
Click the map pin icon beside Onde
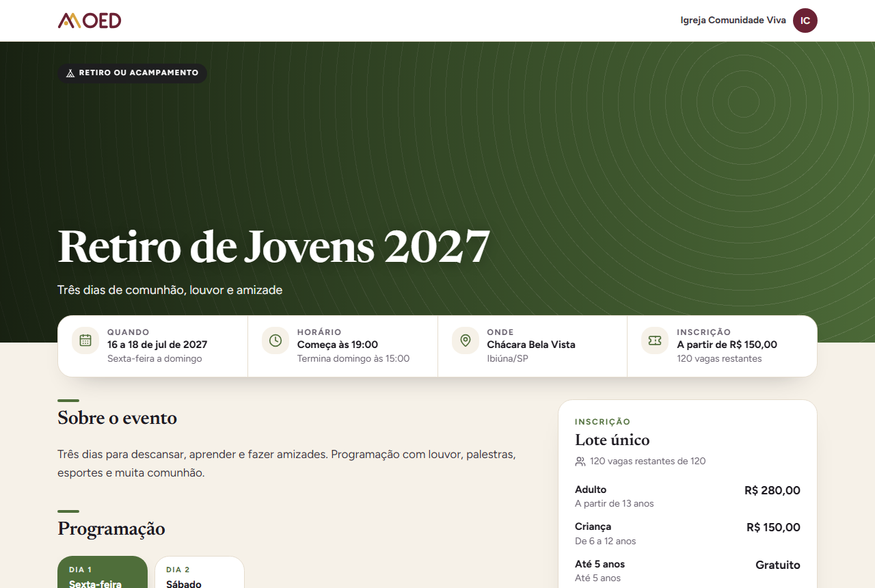(x=466, y=340)
